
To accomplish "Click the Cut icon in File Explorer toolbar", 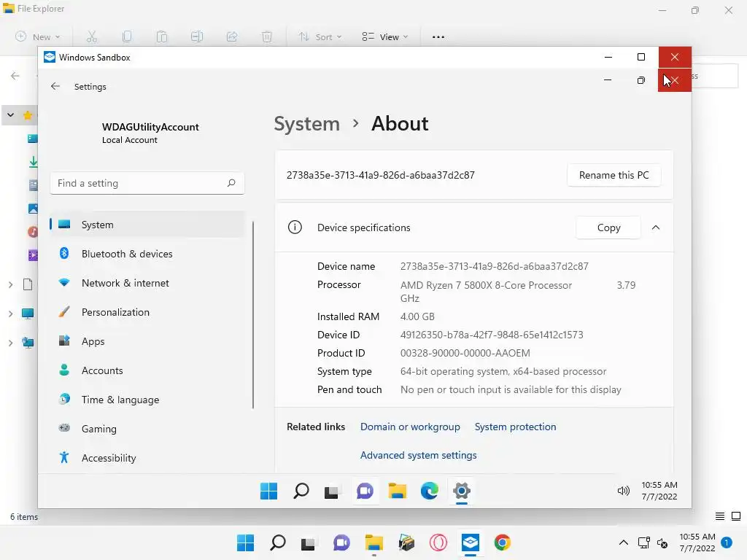I will coord(91,36).
